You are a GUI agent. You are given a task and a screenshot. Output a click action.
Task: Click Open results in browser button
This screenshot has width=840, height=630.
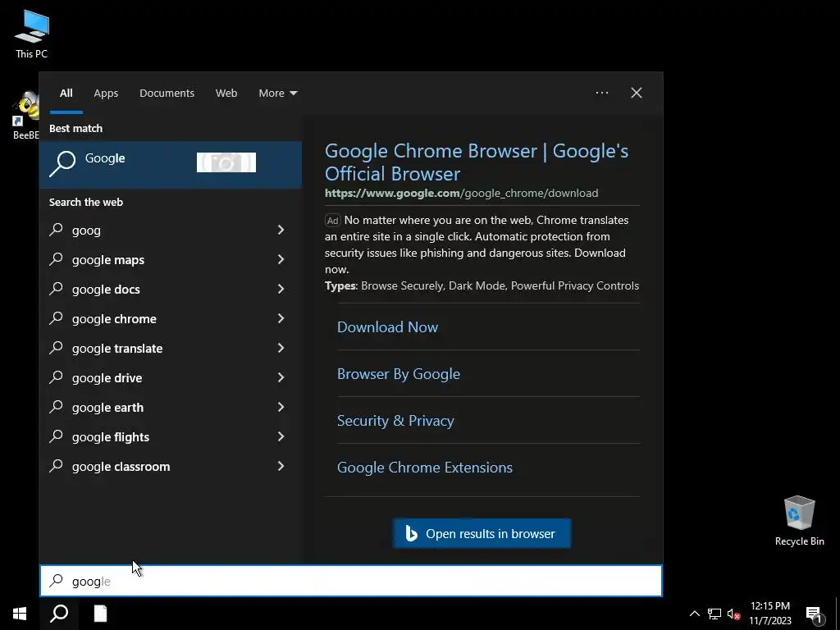click(x=482, y=533)
